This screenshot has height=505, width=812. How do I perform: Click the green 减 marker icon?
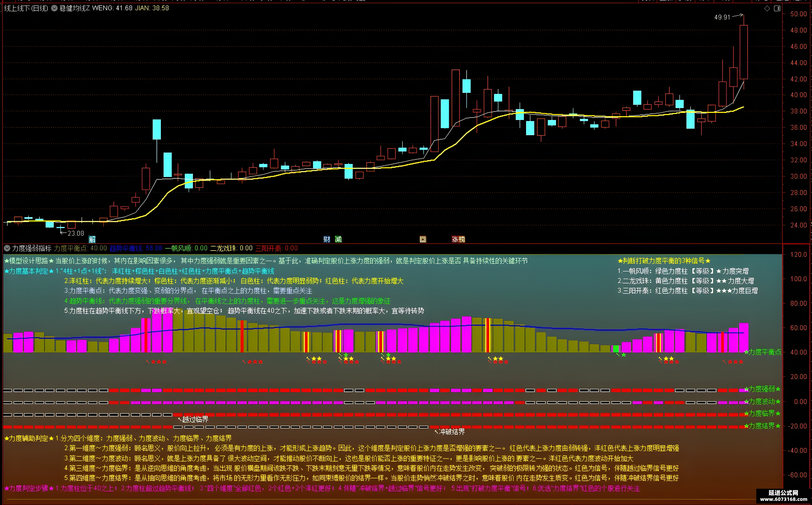coord(338,239)
